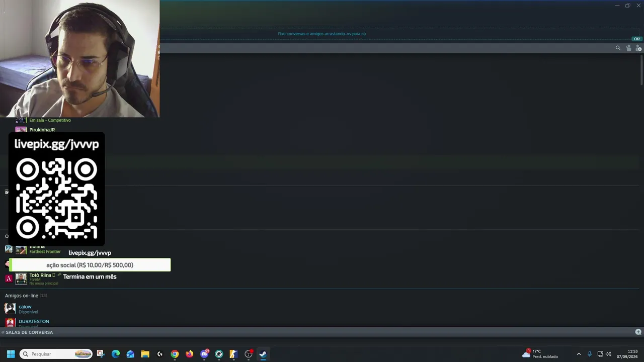The width and height of the screenshot is (644, 362).
Task: Click the taskbar Pesquisar search box
Action: click(56, 354)
